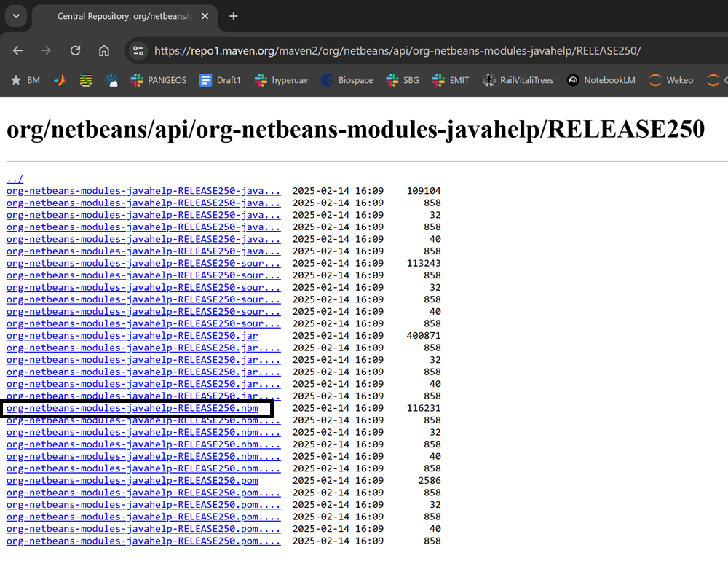Click the forward navigation arrow
This screenshot has height=569, width=728.
coord(46,50)
